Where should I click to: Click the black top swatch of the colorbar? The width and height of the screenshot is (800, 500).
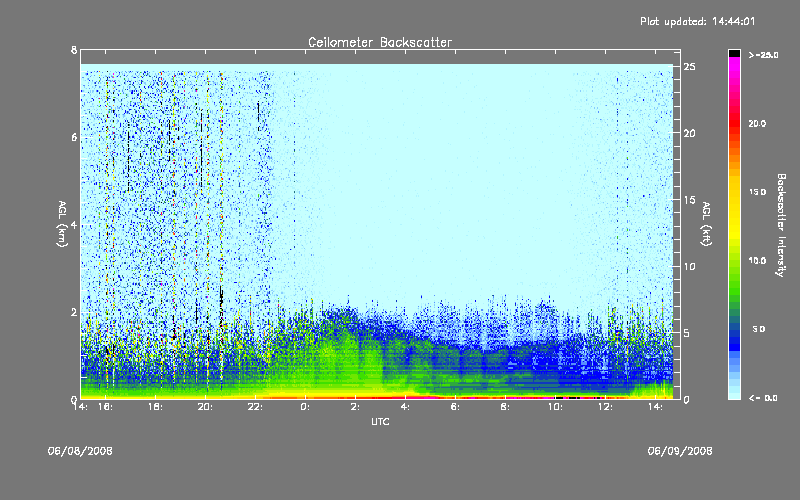(x=734, y=53)
